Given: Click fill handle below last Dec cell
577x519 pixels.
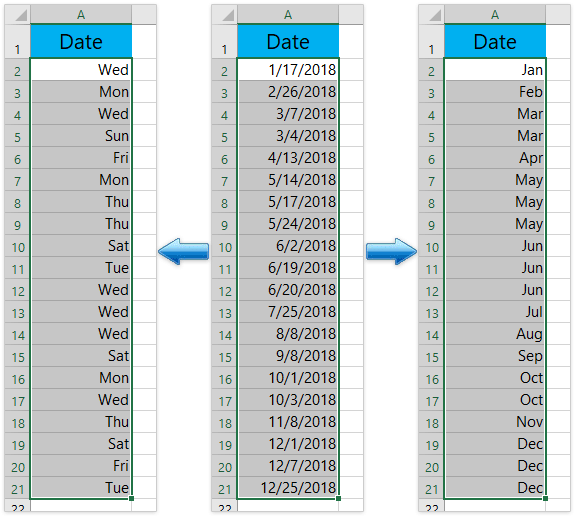Looking at the screenshot, I should pos(545,498).
